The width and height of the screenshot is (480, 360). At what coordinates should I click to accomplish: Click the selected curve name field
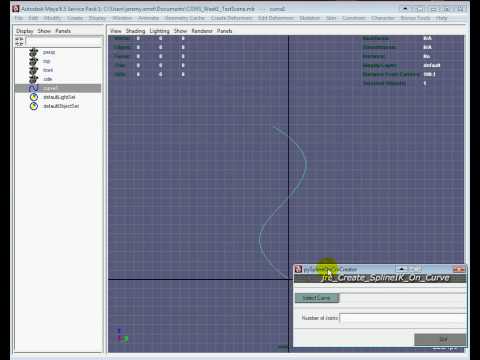[403, 298]
